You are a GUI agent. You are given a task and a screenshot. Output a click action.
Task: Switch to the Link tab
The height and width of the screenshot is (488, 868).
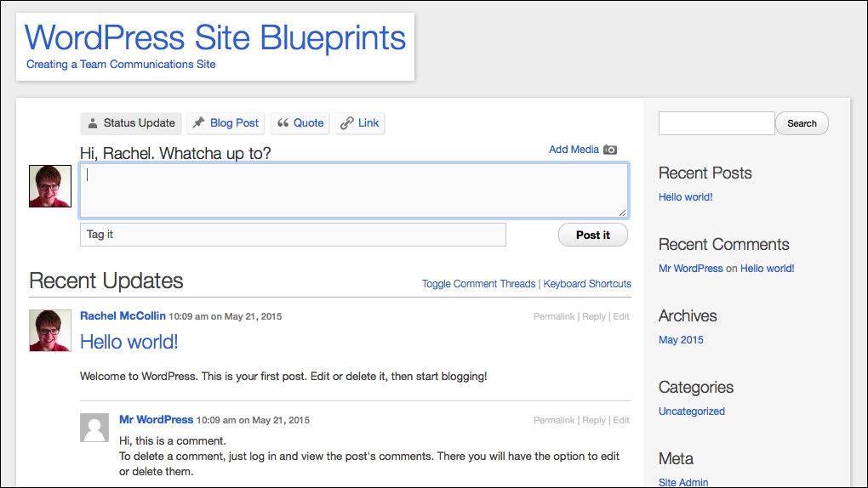(x=359, y=122)
